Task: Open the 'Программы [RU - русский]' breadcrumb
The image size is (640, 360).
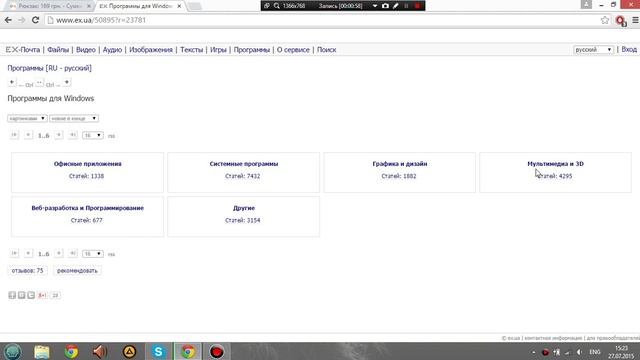Action: 49,68
